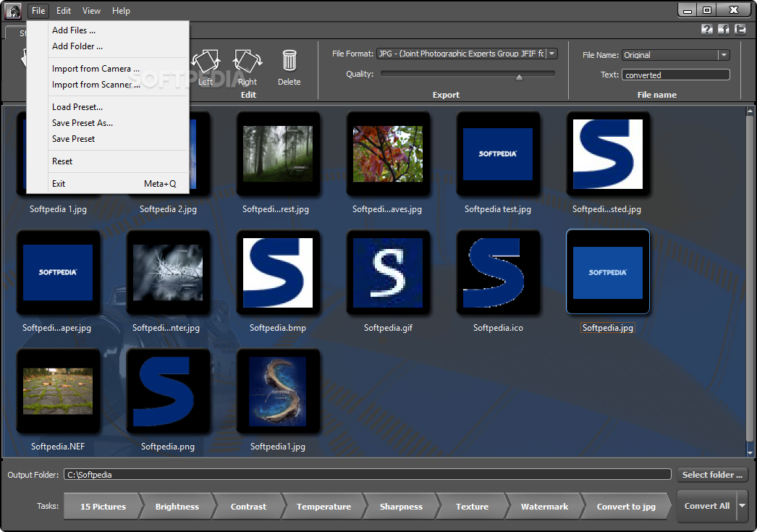Screen dimensions: 757x532
Task: Choose Add Files from the File menu
Action: click(x=74, y=30)
